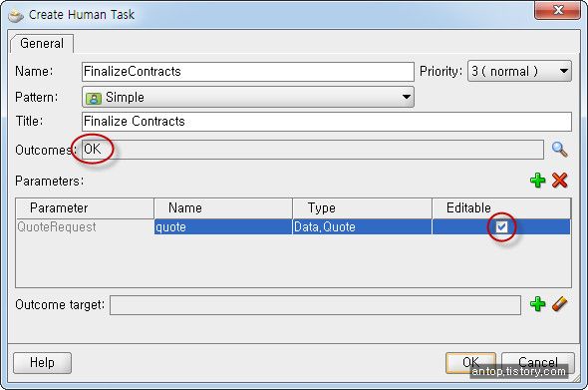Toggle the Editable checkbox for quote

coord(501,226)
